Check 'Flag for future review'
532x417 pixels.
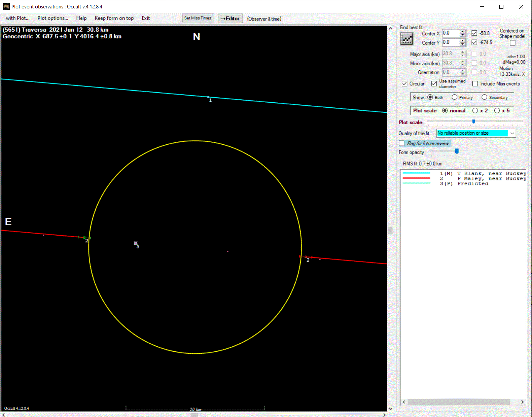pyautogui.click(x=401, y=143)
